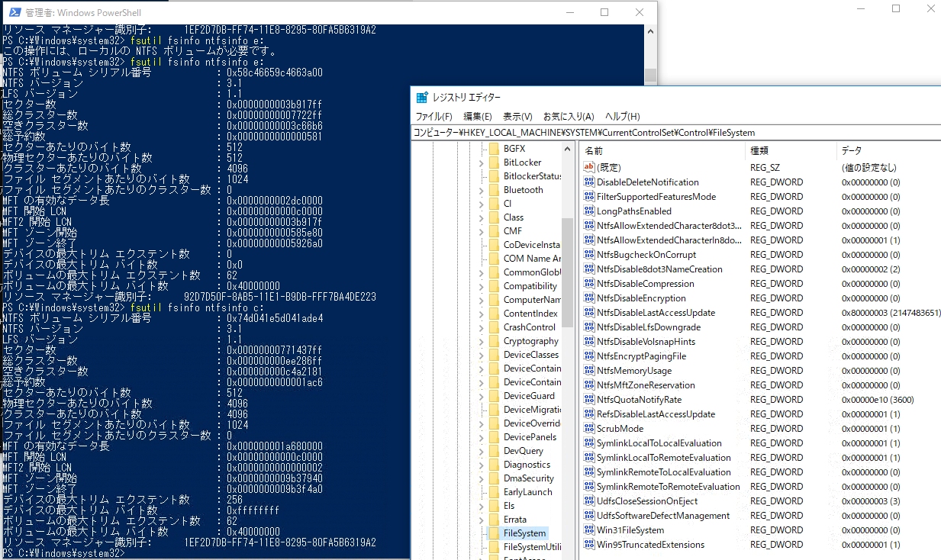Select the RefsDisableLastAccessUpdate value name
Image resolution: width=941 pixels, height=560 pixels.
point(656,414)
